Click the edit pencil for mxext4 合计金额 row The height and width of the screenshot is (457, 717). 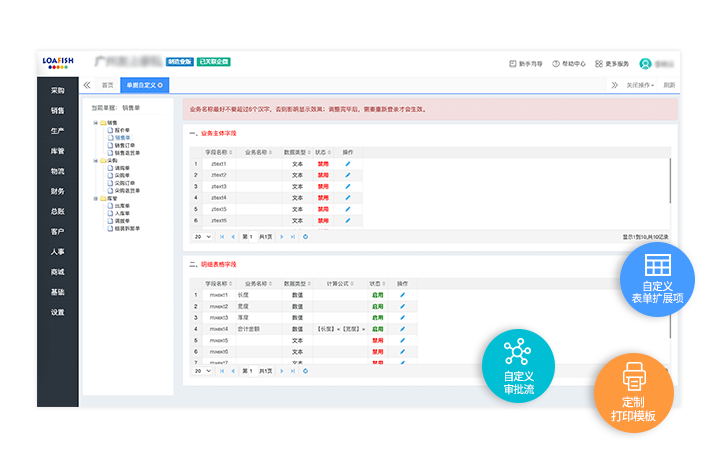[403, 329]
